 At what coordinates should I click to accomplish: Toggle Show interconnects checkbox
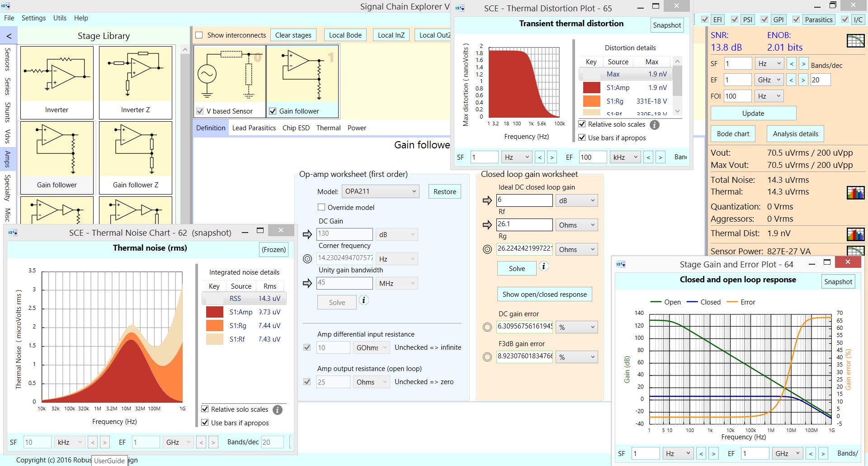pos(199,35)
